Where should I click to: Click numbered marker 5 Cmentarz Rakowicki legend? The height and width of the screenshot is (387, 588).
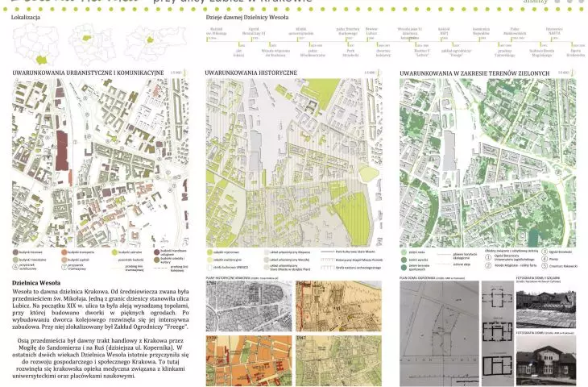click(x=545, y=266)
